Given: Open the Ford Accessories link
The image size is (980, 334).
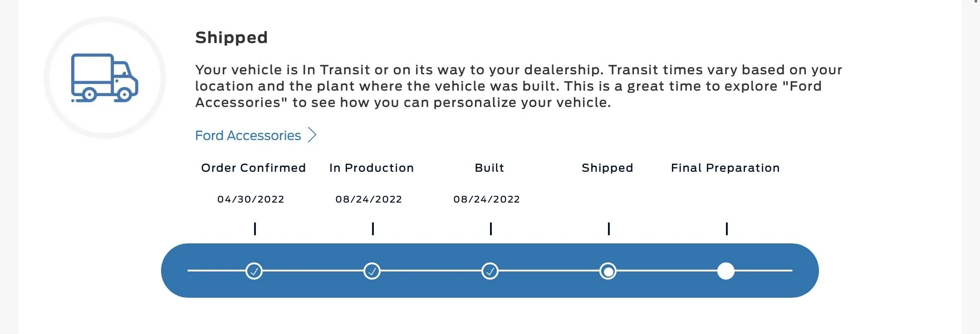Looking at the screenshot, I should 248,136.
